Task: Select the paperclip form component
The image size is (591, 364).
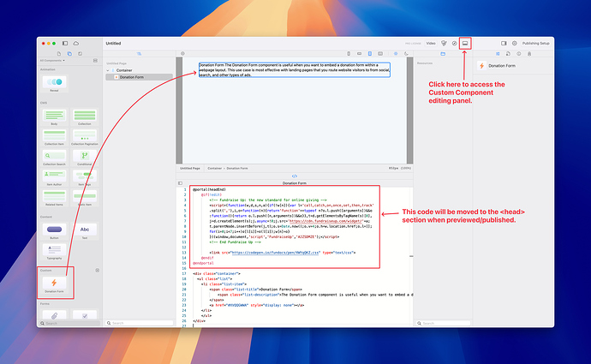Action: point(54,315)
